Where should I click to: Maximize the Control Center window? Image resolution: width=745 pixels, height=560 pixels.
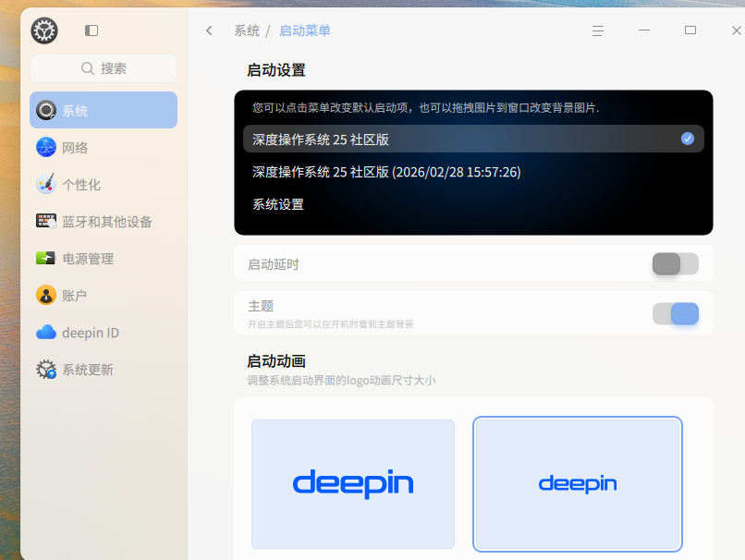[x=690, y=30]
